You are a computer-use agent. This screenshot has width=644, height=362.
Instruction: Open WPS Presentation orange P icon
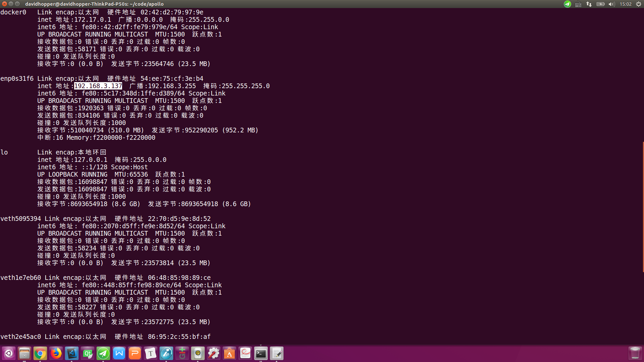(135, 353)
